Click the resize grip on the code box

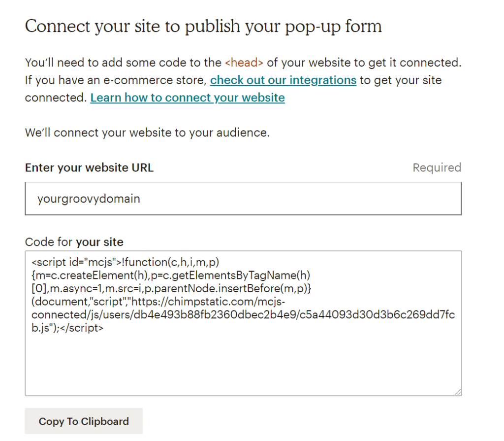(457, 392)
